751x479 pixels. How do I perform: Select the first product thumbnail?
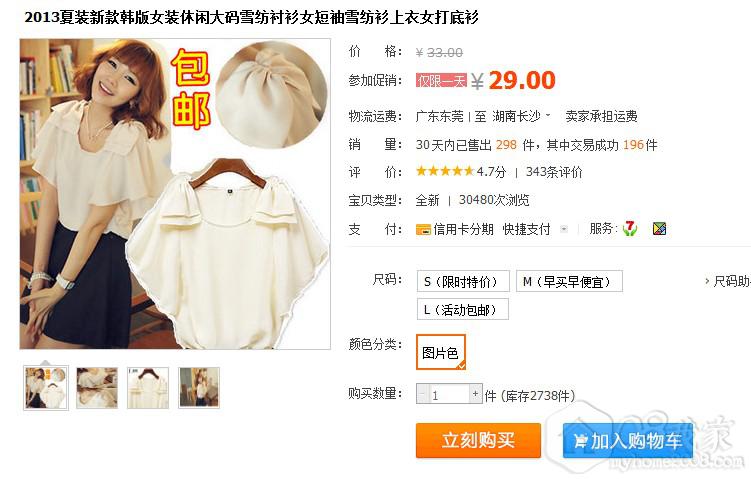pyautogui.click(x=46, y=388)
